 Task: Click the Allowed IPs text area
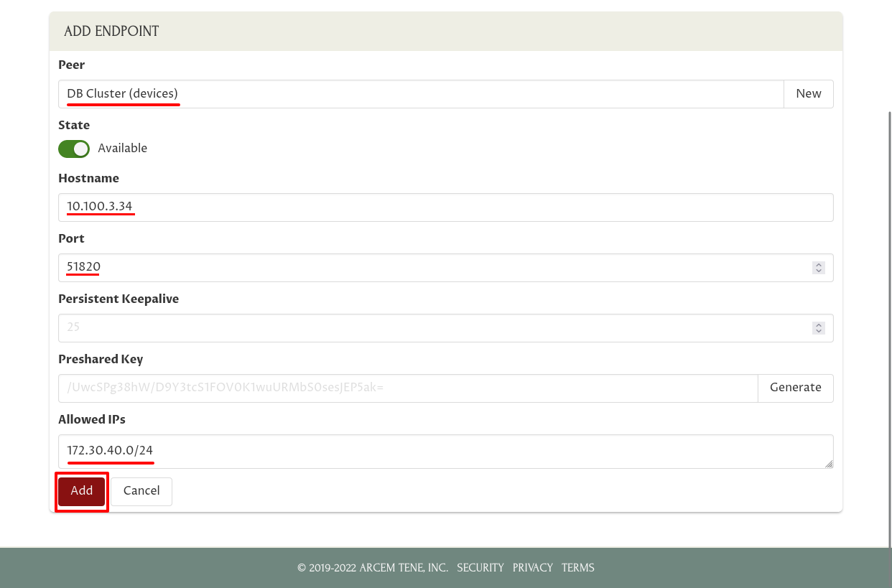[446, 452]
